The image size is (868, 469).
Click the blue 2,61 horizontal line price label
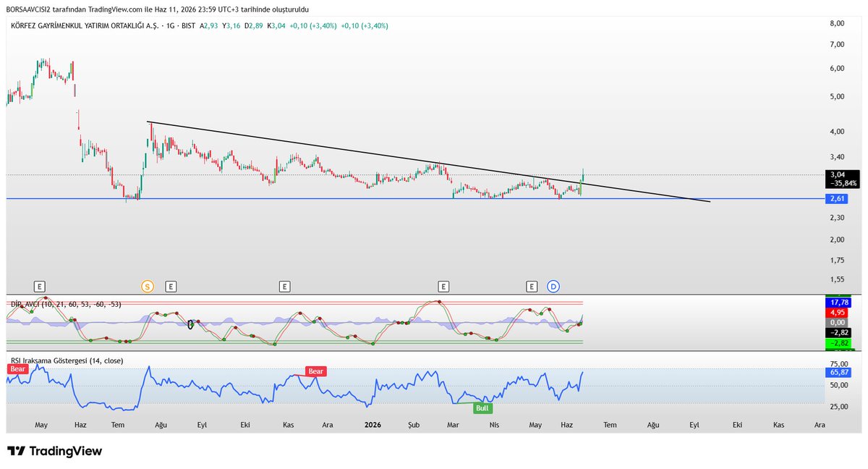pyautogui.click(x=837, y=198)
